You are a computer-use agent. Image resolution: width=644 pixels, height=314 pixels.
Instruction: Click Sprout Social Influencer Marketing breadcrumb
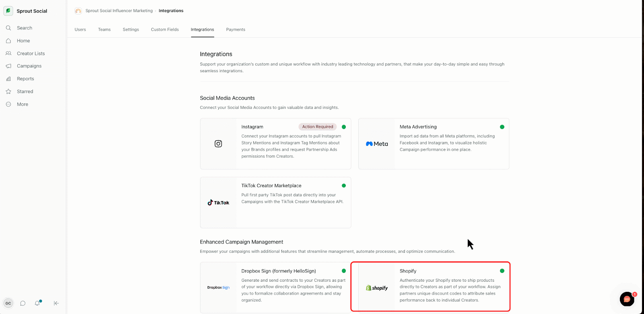pyautogui.click(x=119, y=11)
